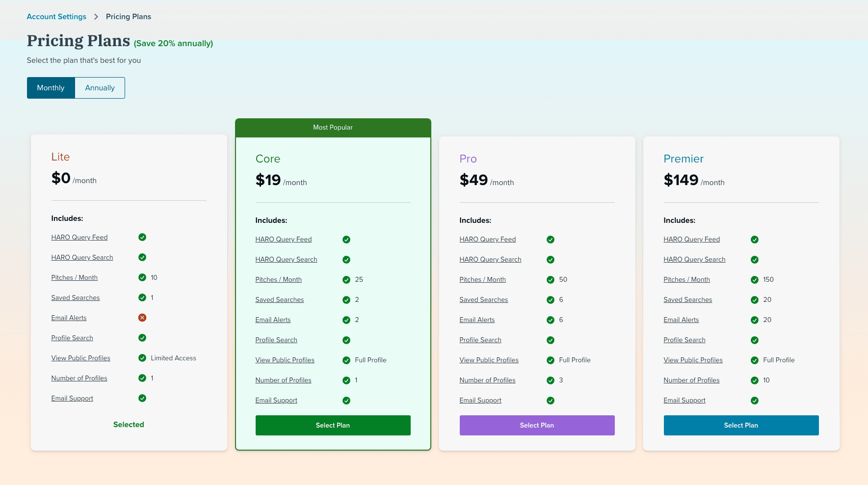Click the Core Saved Searches check icon

(346, 300)
